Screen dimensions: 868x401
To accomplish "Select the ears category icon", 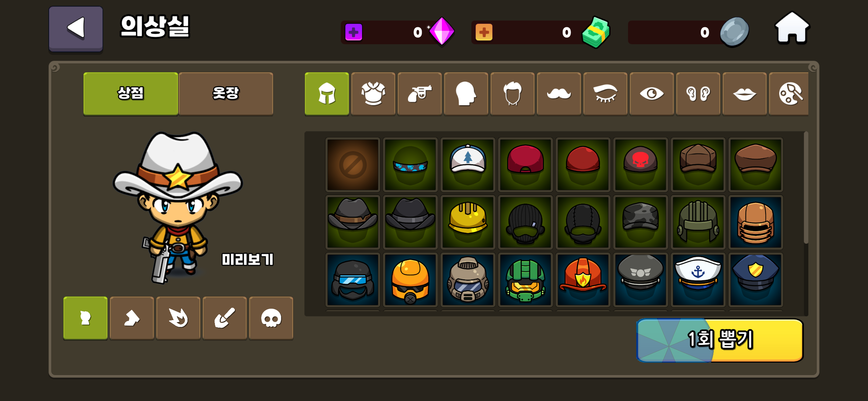I will click(x=698, y=94).
